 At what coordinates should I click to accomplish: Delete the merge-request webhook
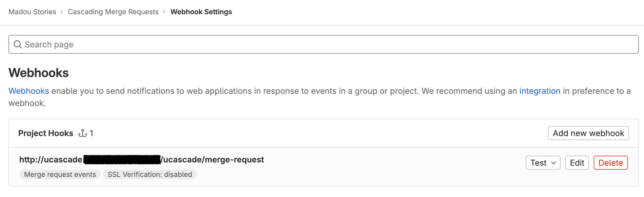pos(610,163)
